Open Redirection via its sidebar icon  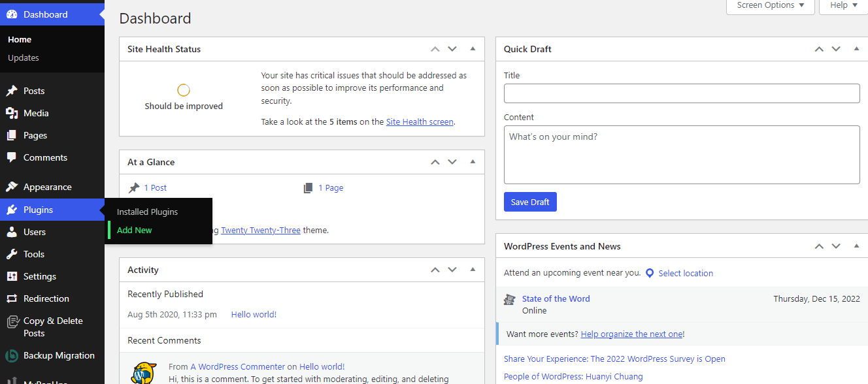coord(13,298)
